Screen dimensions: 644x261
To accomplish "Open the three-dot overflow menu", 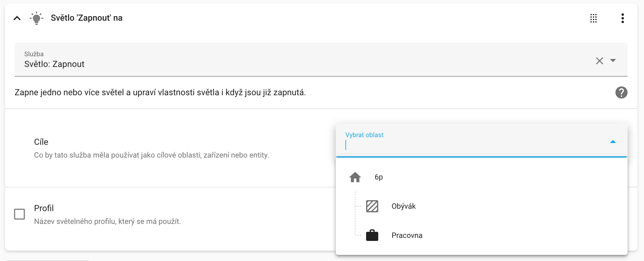I will [x=623, y=18].
